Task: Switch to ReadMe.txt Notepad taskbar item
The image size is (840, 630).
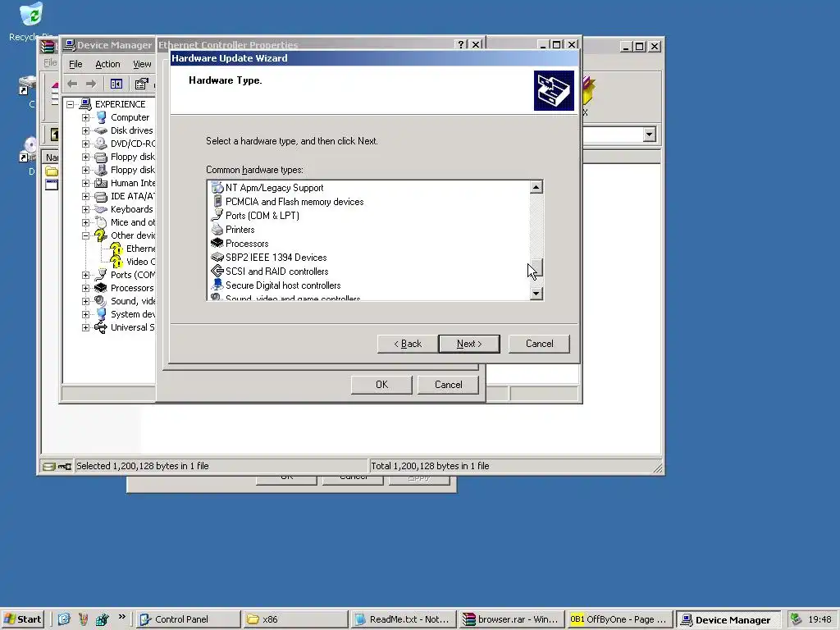Action: [404, 619]
